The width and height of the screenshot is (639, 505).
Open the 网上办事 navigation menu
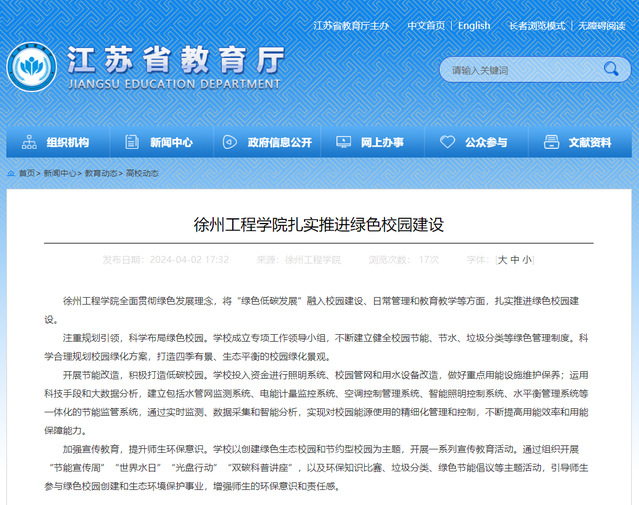[382, 142]
